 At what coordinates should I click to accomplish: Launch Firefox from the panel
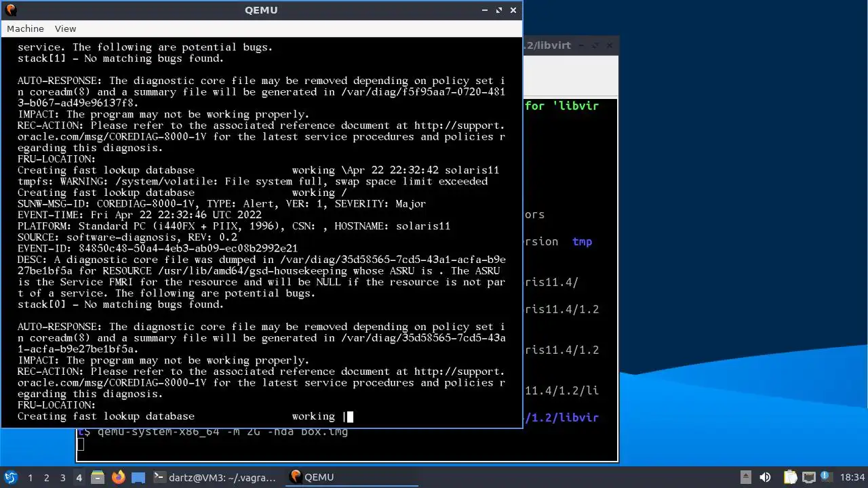click(x=118, y=477)
